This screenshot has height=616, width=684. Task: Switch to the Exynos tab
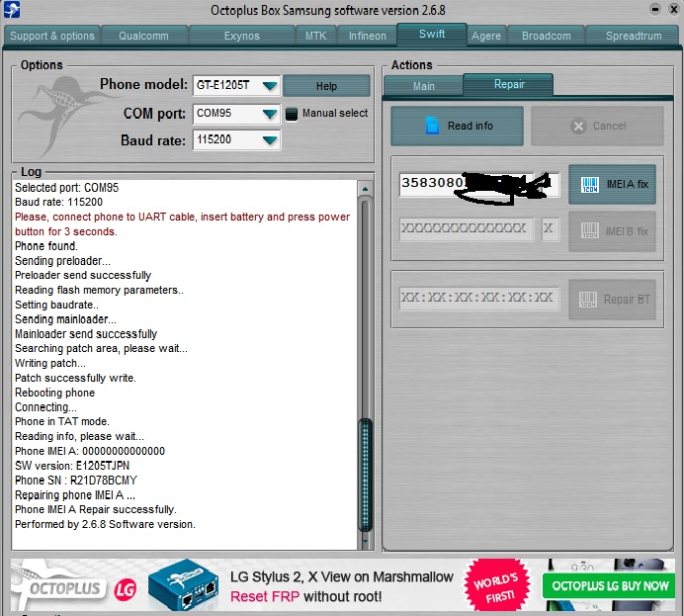tap(241, 36)
